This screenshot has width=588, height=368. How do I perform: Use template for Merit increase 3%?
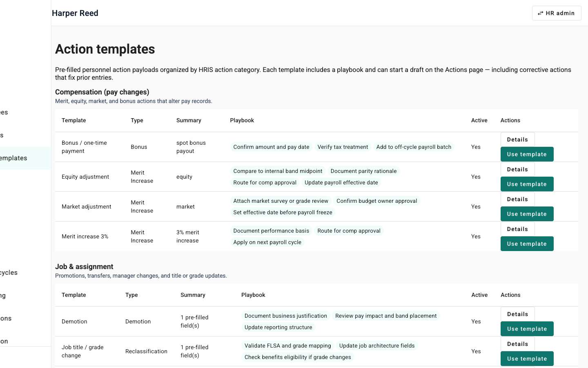527,244
